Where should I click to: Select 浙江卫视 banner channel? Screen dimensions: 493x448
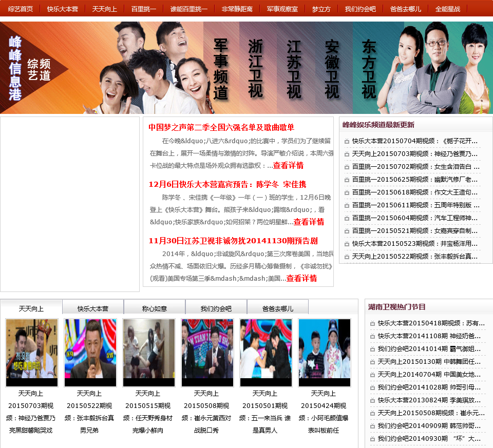click(255, 69)
